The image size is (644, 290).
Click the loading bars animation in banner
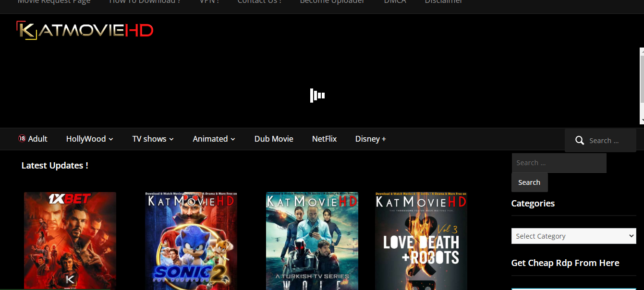(317, 95)
